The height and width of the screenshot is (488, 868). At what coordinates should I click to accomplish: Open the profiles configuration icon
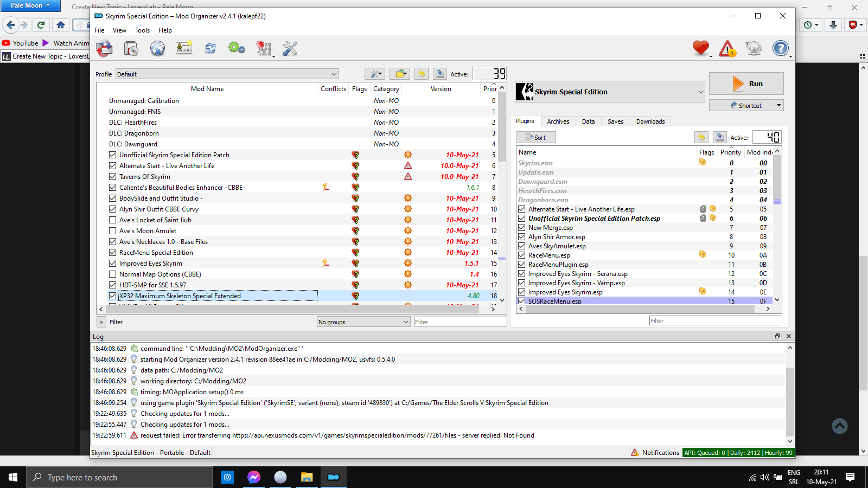pos(184,48)
